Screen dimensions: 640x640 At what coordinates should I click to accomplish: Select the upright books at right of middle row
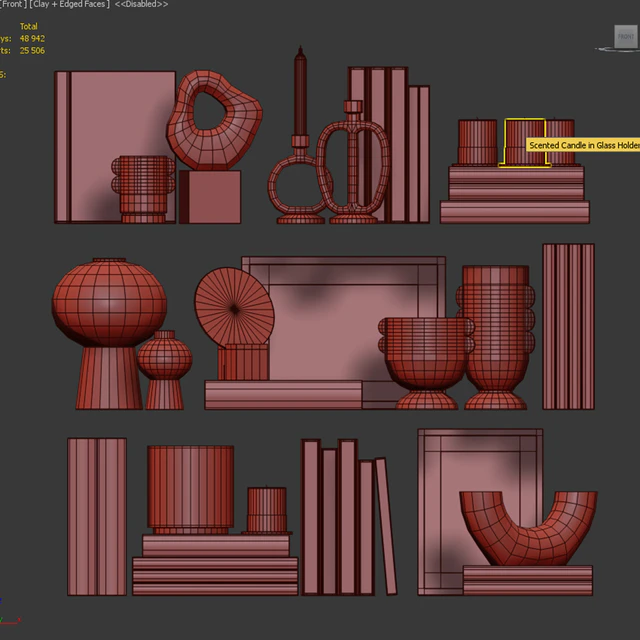(x=568, y=327)
